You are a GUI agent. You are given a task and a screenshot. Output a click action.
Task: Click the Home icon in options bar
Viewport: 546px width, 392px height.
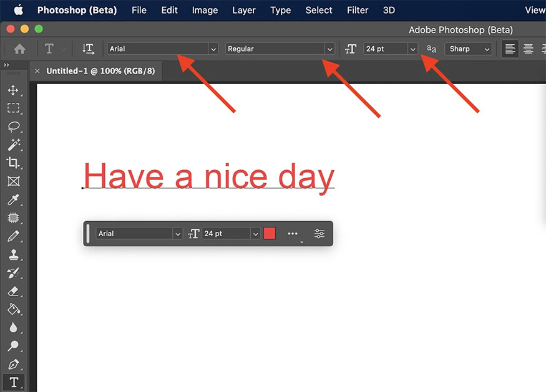20,49
